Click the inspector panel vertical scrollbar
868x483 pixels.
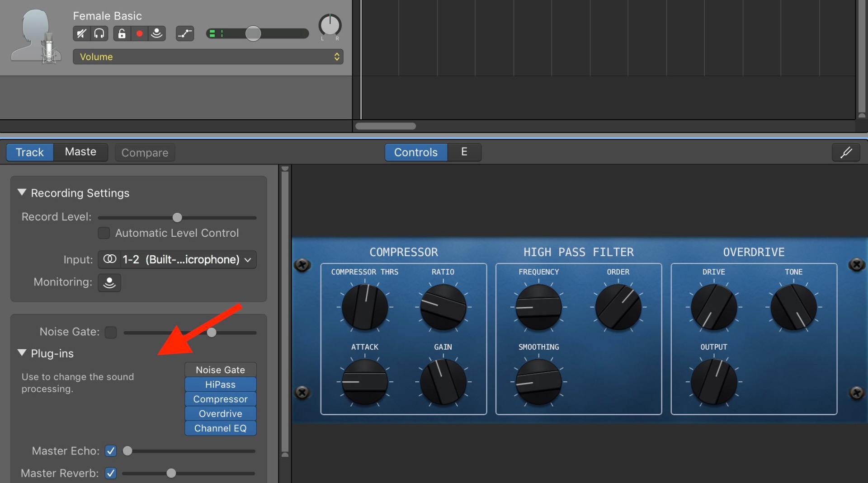[285, 312]
